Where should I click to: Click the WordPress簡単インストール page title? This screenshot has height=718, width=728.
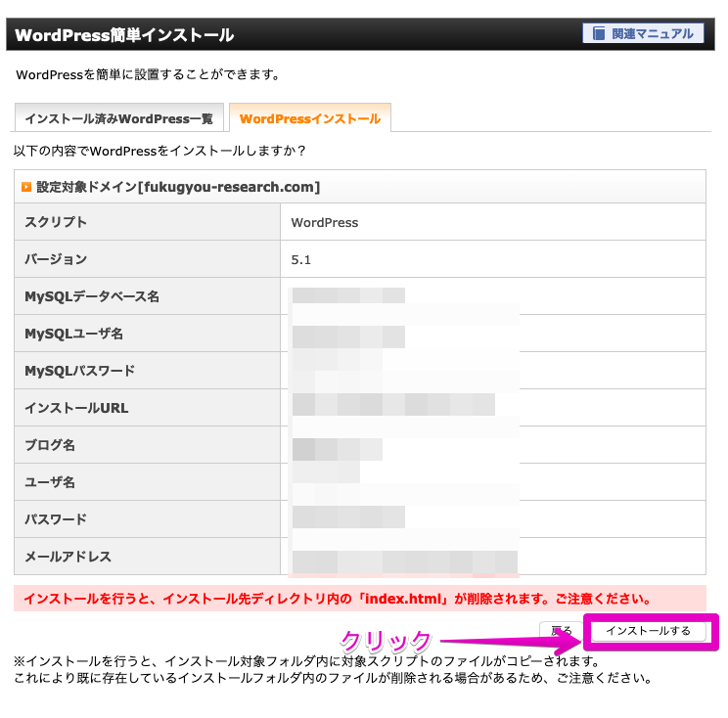(124, 35)
